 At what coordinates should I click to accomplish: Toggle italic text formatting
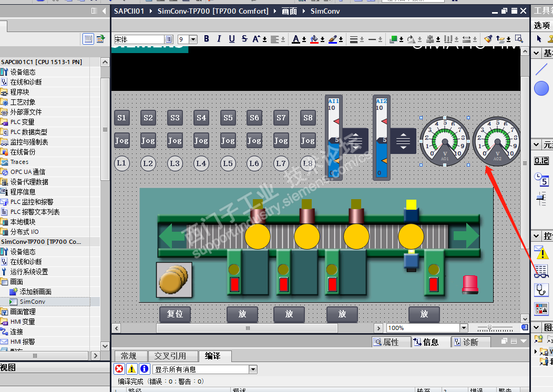219,39
